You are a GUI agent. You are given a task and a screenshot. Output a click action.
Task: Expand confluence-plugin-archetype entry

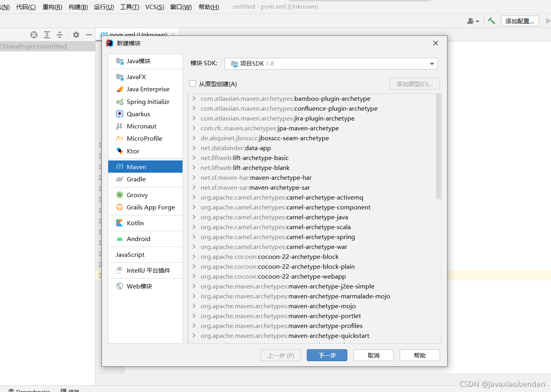tap(194, 108)
